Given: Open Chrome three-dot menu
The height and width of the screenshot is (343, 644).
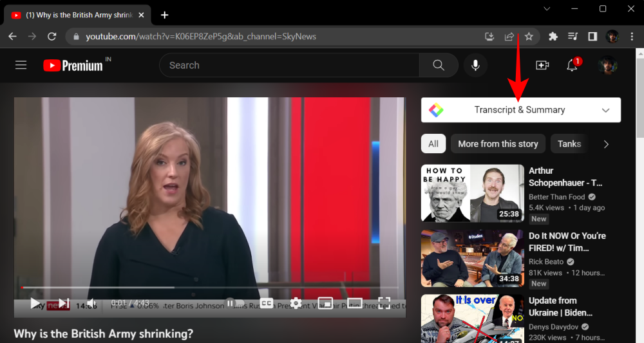Looking at the screenshot, I should [631, 37].
